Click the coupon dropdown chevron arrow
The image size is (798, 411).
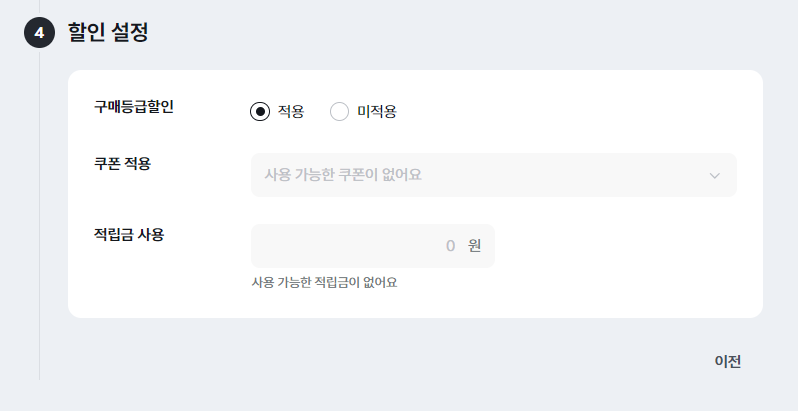[x=714, y=176]
